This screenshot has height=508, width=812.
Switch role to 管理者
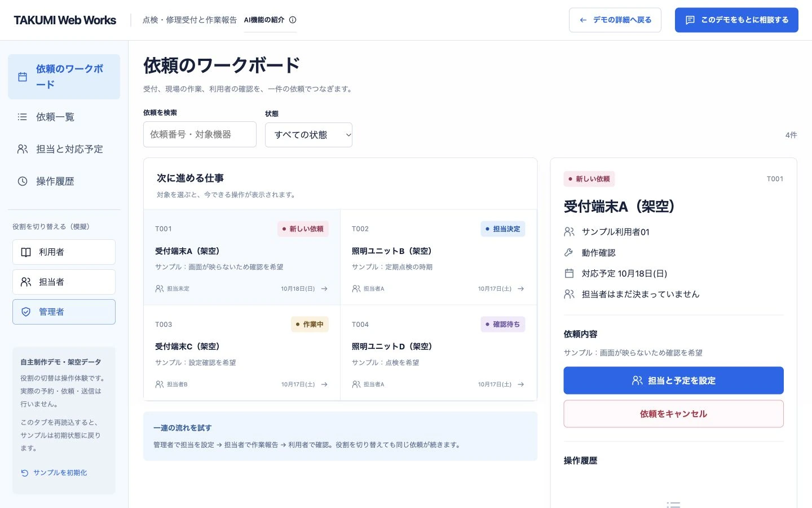coord(64,312)
